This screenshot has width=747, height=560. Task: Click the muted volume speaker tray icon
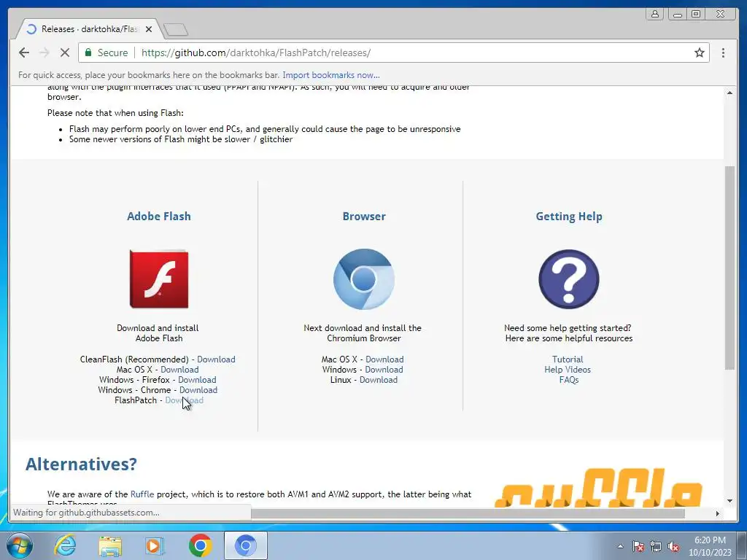[x=673, y=546]
